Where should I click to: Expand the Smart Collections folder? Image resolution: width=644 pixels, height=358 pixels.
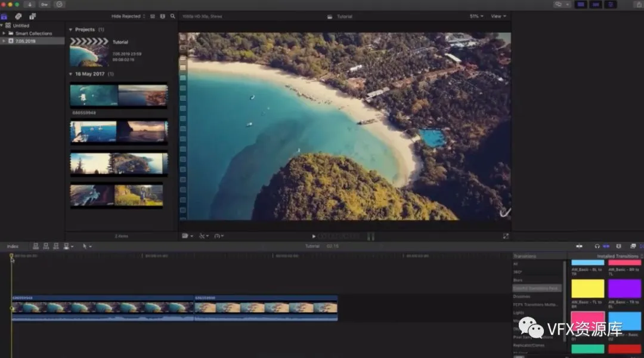(x=4, y=33)
